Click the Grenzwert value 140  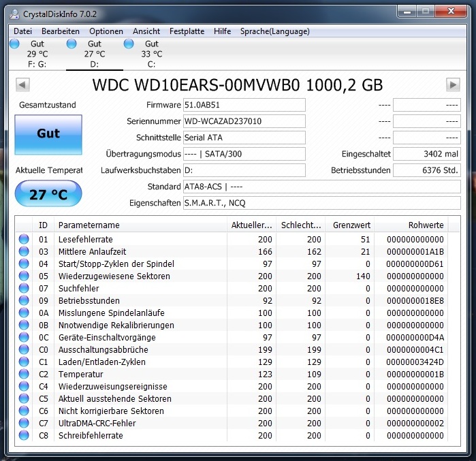click(x=363, y=276)
